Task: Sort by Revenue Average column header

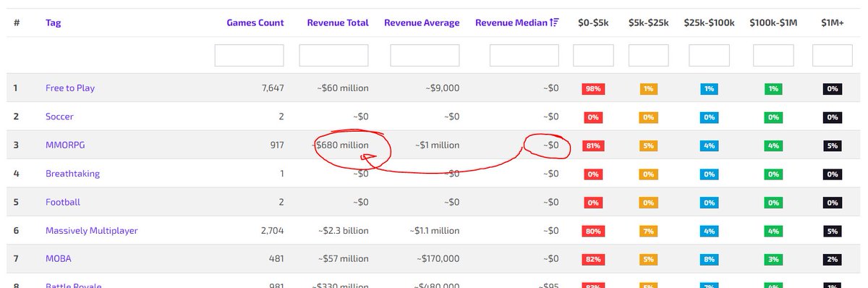Action: coord(422,22)
